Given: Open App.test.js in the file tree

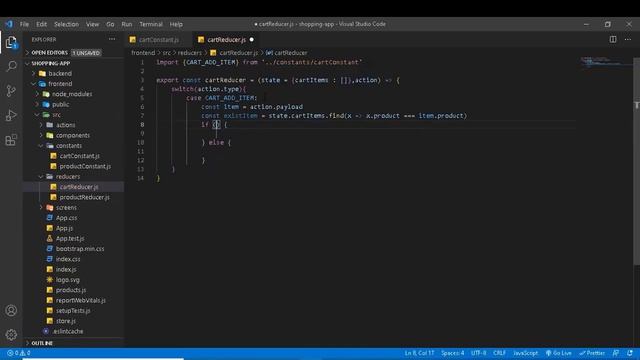Looking at the screenshot, I should 70,238.
